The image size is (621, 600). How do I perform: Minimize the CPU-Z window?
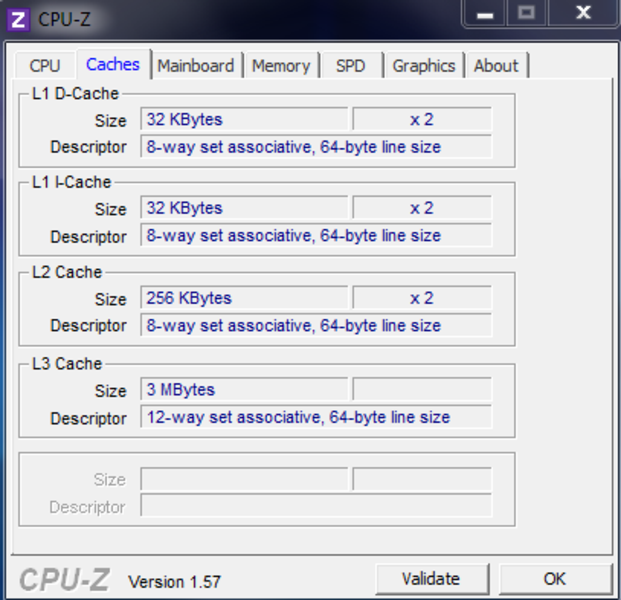point(485,15)
